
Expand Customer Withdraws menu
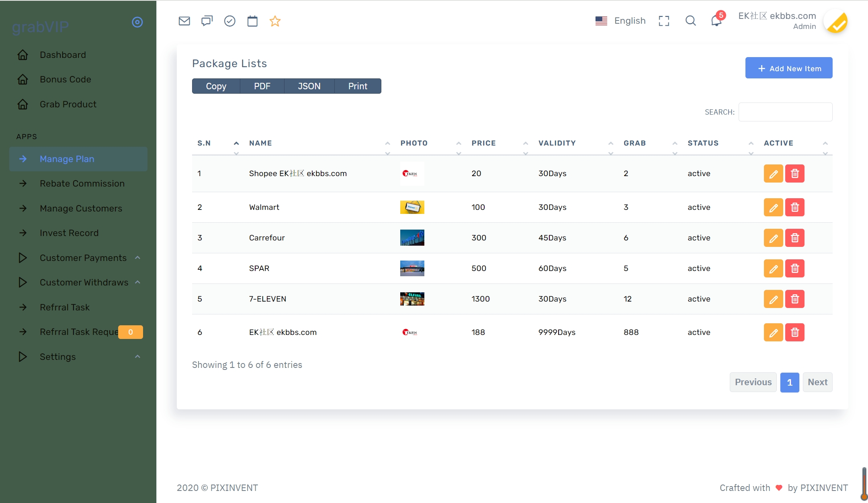click(x=78, y=282)
